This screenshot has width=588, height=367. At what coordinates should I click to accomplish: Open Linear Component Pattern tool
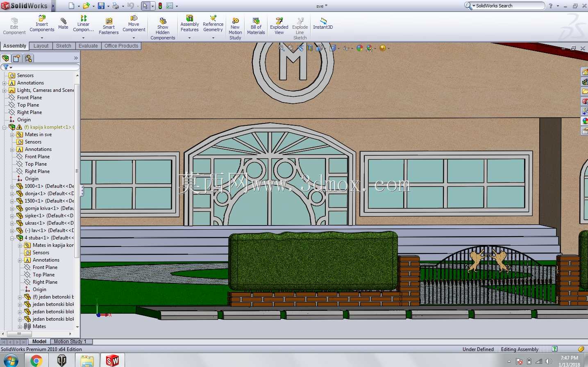pyautogui.click(x=83, y=24)
